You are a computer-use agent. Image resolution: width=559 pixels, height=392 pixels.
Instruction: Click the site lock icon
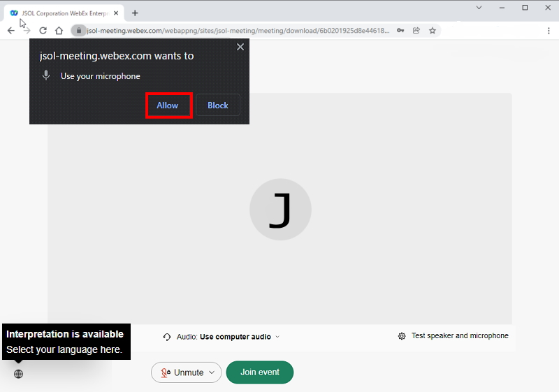pyautogui.click(x=80, y=31)
